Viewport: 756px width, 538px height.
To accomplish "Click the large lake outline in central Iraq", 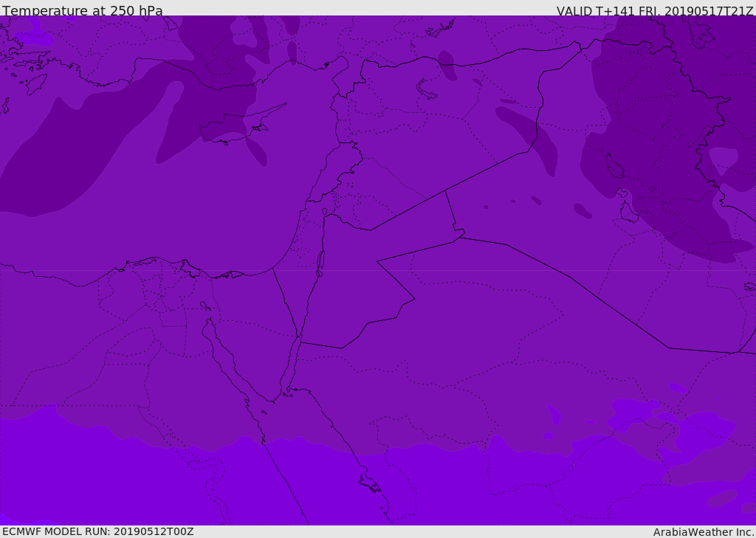I will [x=614, y=167].
